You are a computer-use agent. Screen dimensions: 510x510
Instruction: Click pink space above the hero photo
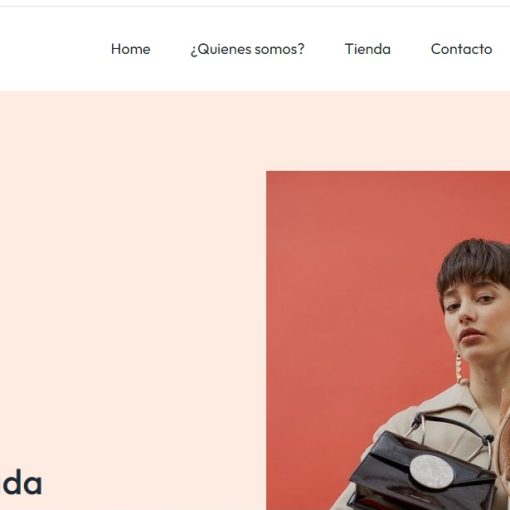point(387,132)
